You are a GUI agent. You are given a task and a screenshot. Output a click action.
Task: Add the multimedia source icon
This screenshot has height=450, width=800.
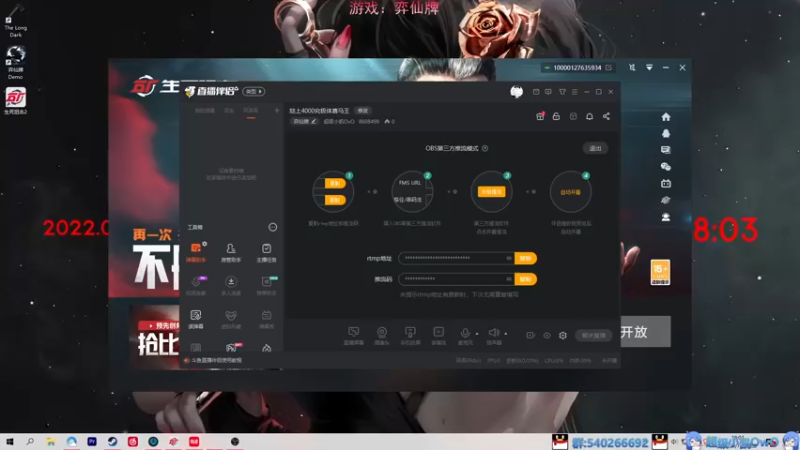(x=438, y=336)
